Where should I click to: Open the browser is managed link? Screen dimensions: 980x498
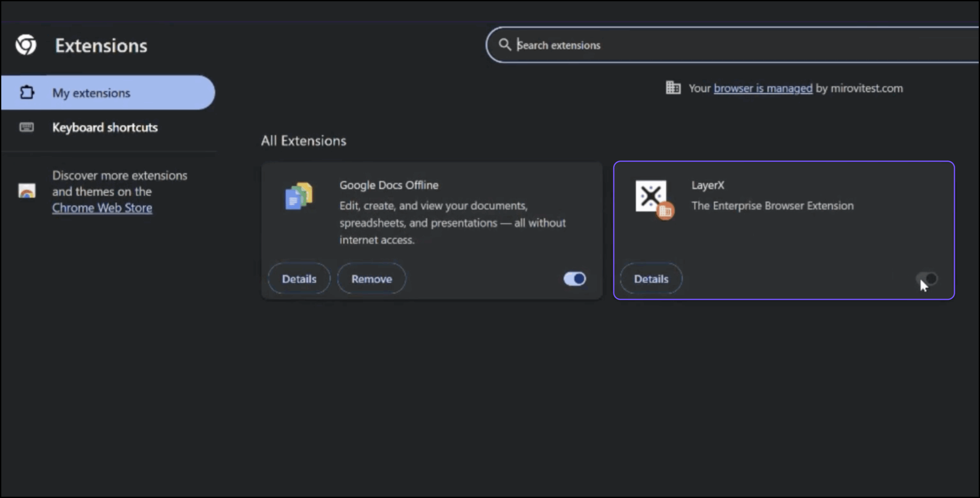(x=763, y=88)
